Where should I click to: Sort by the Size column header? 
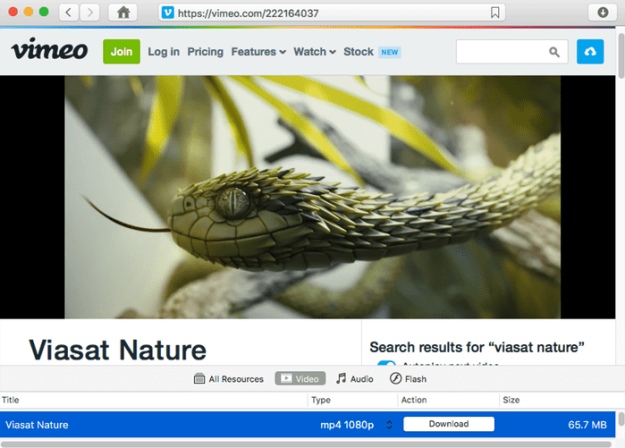[556, 400]
